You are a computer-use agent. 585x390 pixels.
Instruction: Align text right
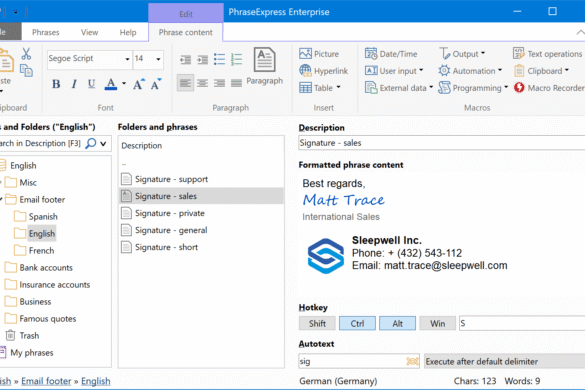[219, 83]
